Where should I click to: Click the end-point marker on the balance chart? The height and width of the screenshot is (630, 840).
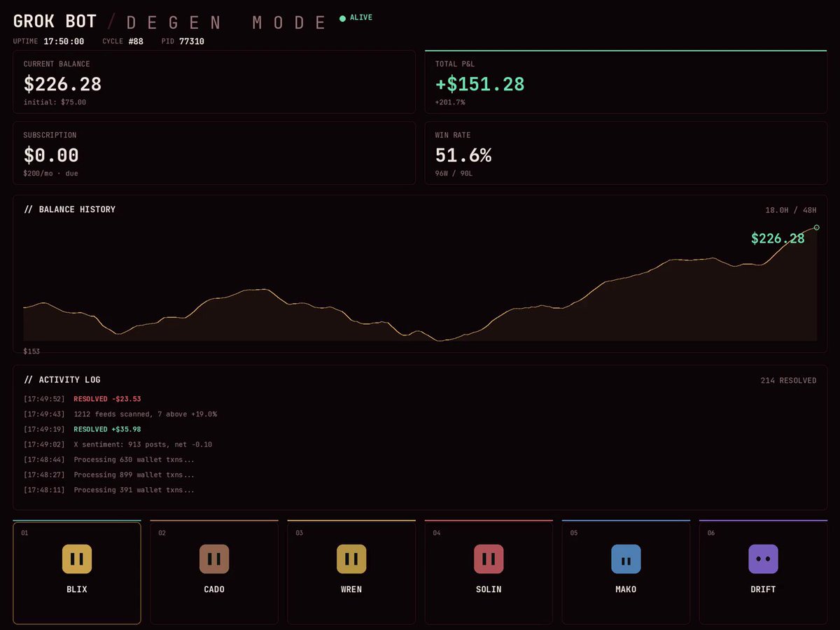tap(817, 227)
